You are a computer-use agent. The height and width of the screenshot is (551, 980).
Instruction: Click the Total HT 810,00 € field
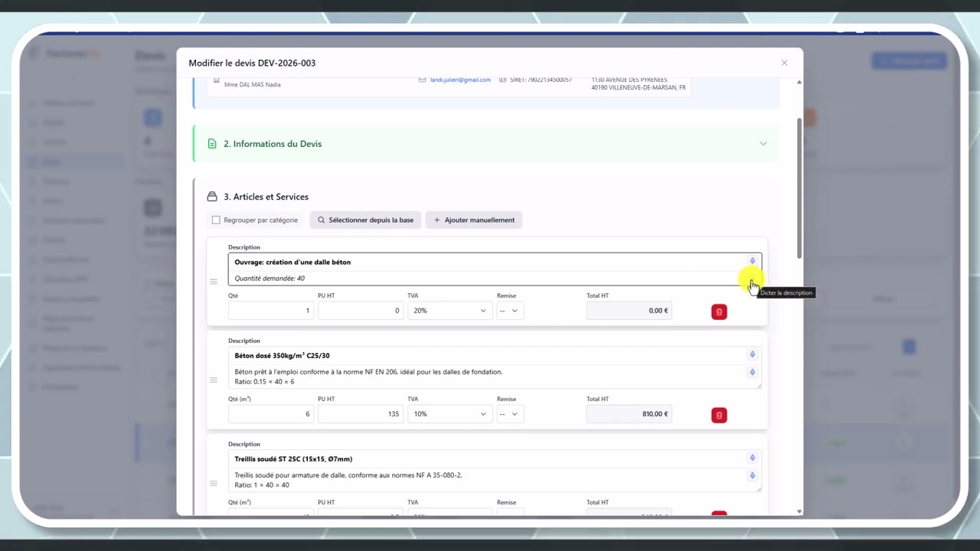click(629, 414)
